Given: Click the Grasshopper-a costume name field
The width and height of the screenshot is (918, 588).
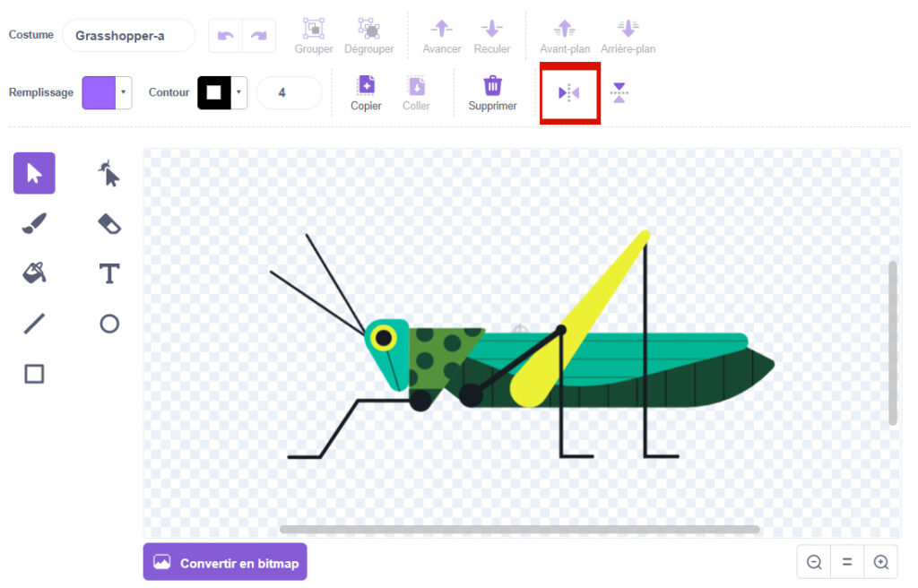Looking at the screenshot, I should point(128,36).
